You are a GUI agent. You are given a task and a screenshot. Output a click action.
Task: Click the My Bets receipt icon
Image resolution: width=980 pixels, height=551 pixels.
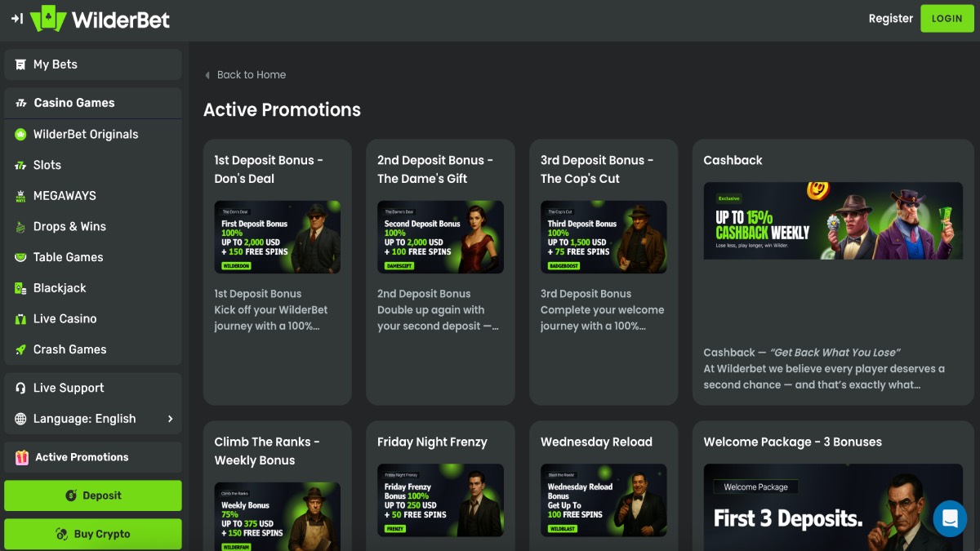[x=21, y=64]
